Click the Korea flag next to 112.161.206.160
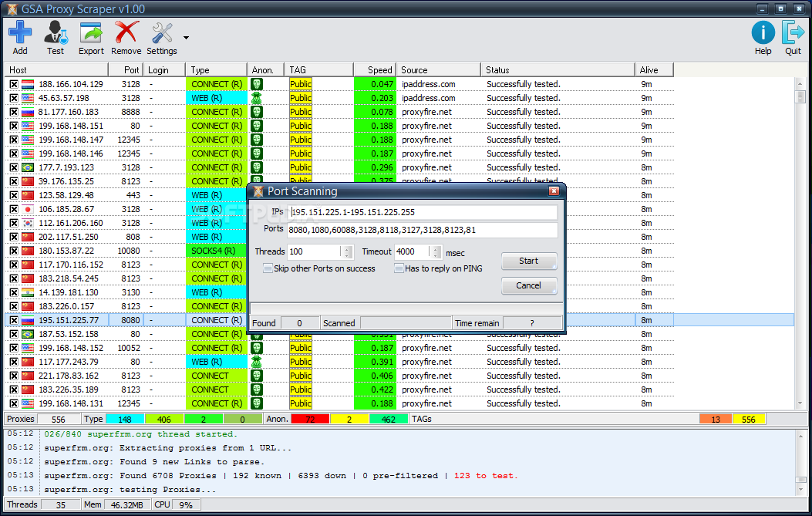This screenshot has width=812, height=516. [28, 223]
